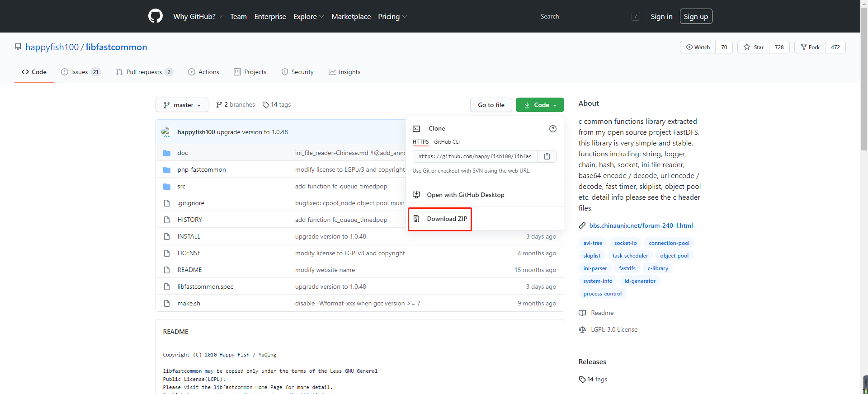The image size is (868, 394).
Task: Click the Star button
Action: (753, 47)
